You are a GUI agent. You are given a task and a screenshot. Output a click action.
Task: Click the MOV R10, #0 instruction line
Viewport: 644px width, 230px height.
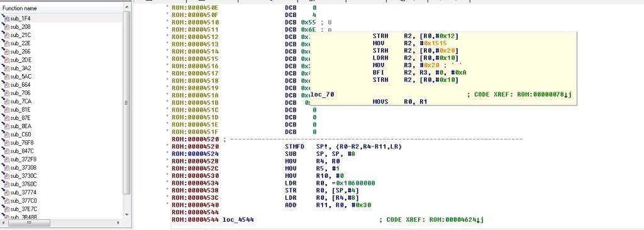314,176
